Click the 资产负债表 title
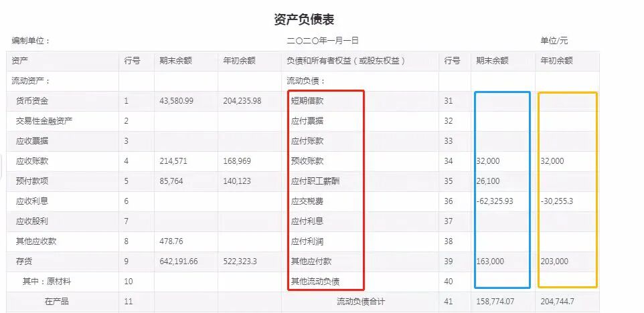The height and width of the screenshot is (313, 644). [x=304, y=19]
